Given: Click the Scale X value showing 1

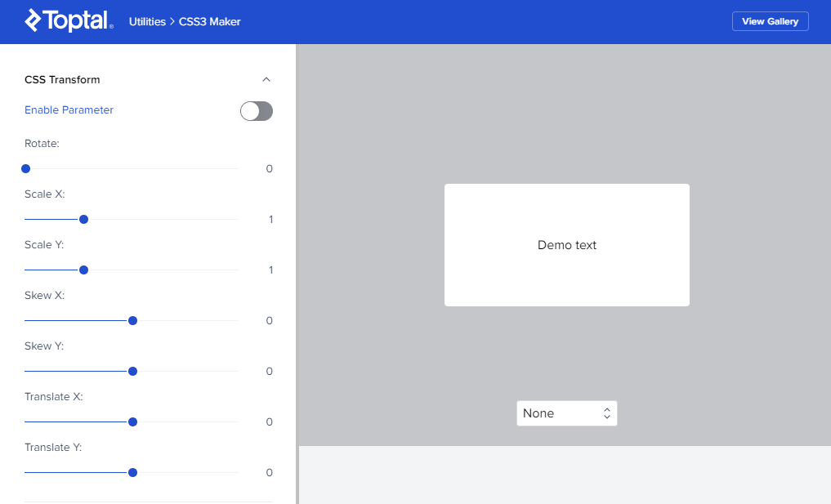Looking at the screenshot, I should pyautogui.click(x=270, y=220).
